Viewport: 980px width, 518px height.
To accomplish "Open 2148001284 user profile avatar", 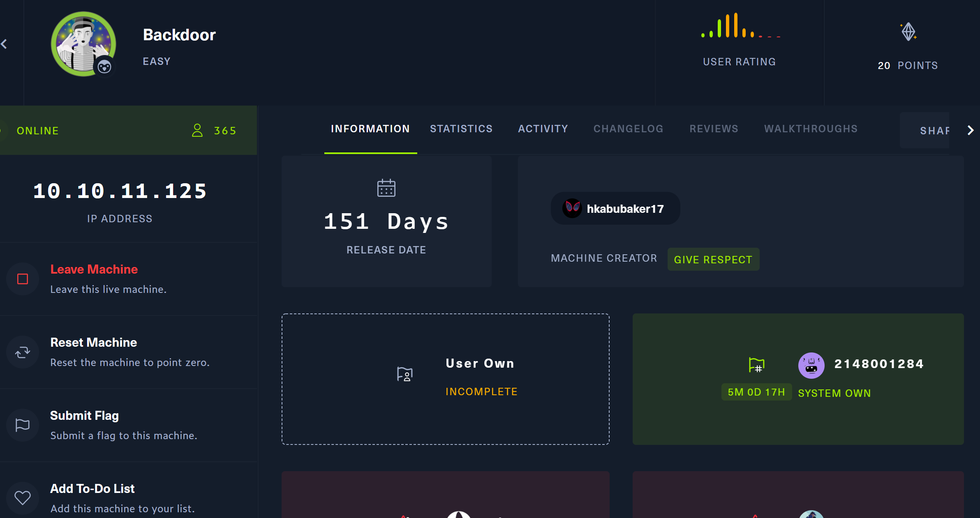I will point(811,365).
